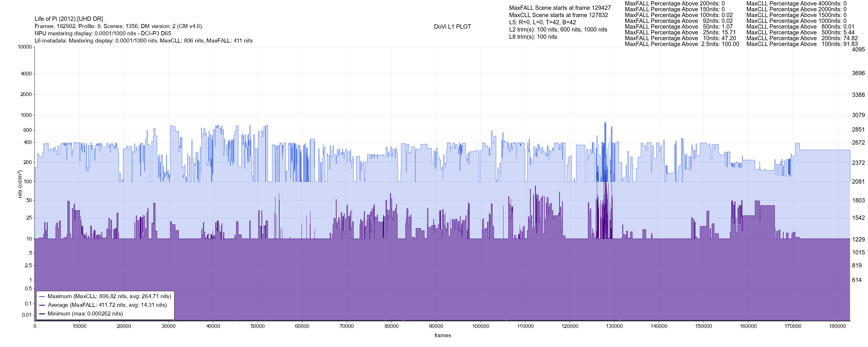
Task: Click the Life of Pi (2012) title text
Action: tap(69, 19)
